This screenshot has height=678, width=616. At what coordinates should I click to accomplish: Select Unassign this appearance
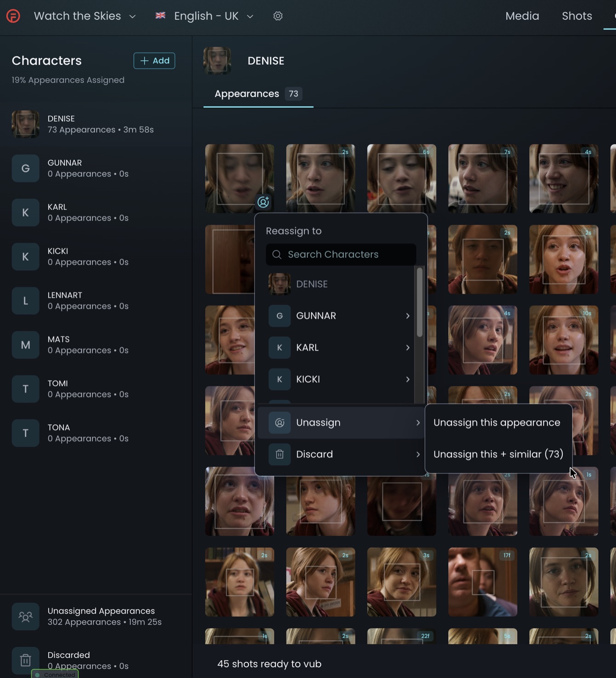tap(497, 422)
